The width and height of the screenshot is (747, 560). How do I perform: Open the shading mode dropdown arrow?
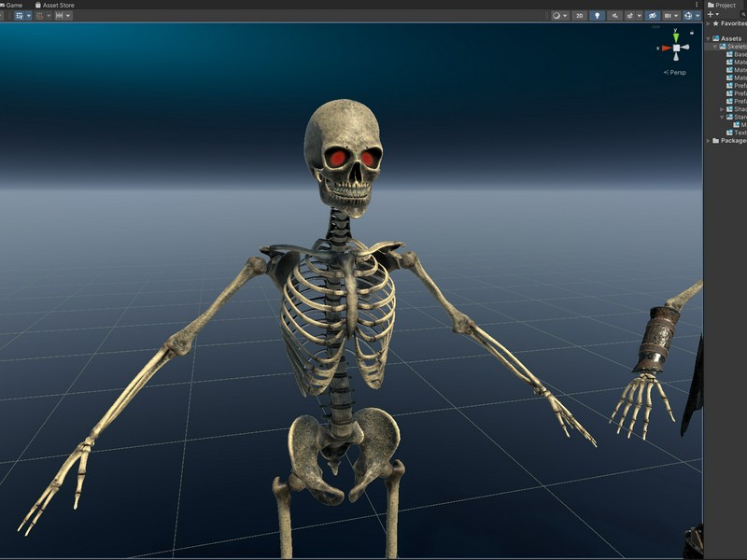[x=565, y=16]
